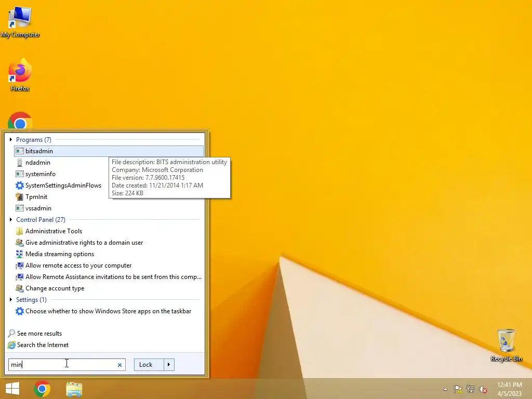Collapse the Programs (7) group arrow
Viewport: 532px width, 399px height.
point(11,139)
